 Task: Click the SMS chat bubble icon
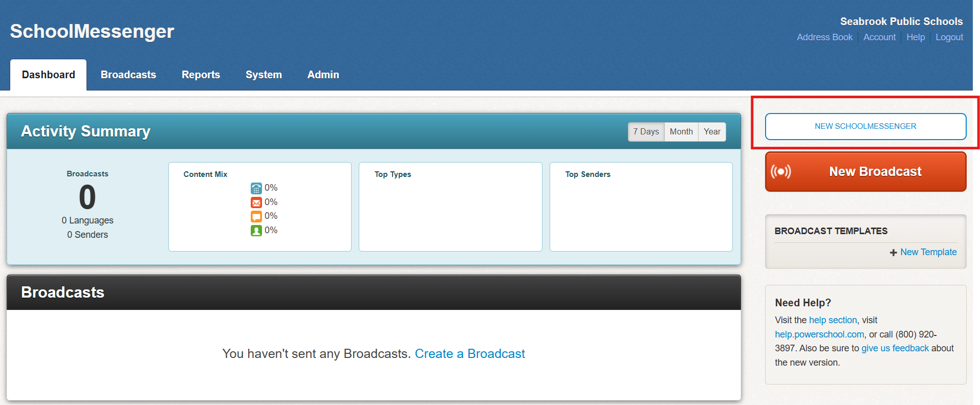coord(256,216)
